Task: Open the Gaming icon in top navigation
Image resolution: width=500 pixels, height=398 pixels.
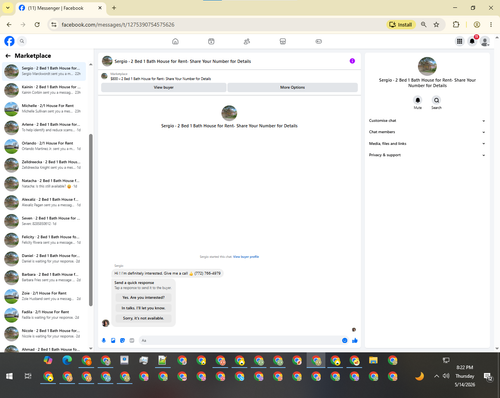Action: coord(318,41)
